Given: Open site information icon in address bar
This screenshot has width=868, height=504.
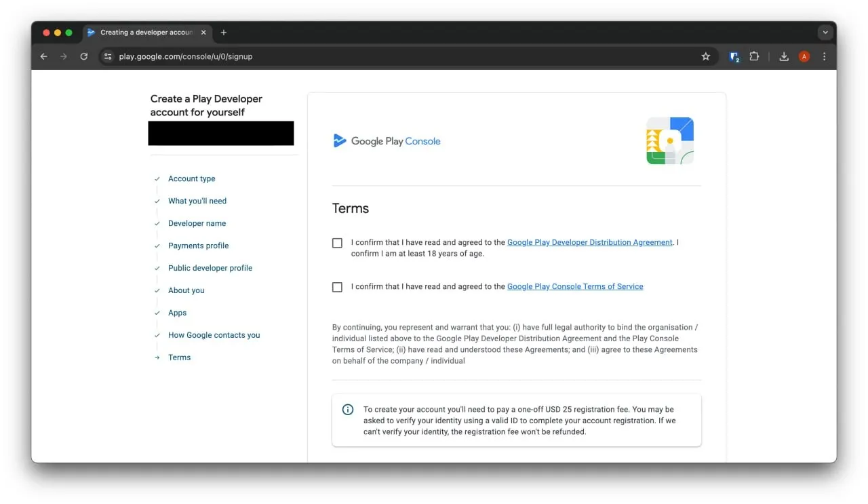Looking at the screenshot, I should click(x=108, y=57).
